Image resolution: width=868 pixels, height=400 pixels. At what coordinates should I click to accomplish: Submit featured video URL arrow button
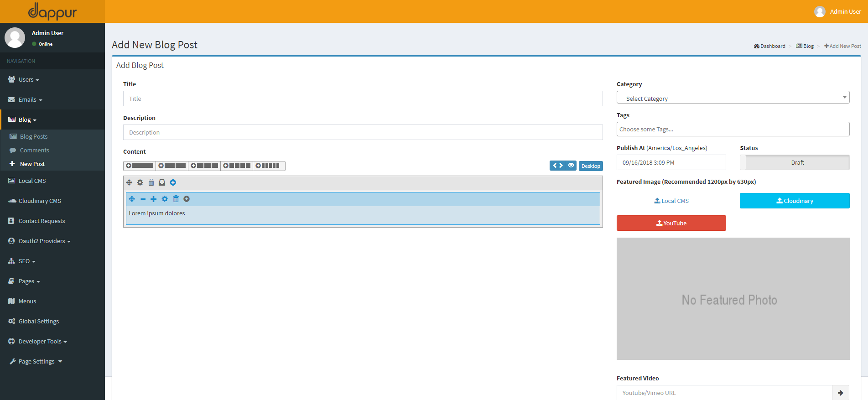point(841,393)
